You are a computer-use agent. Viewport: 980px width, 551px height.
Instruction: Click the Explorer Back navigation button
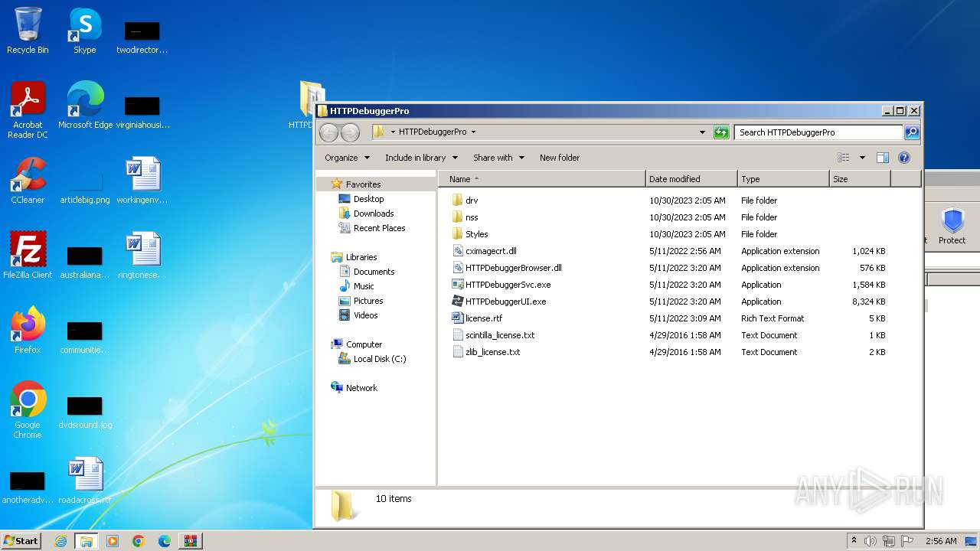(x=328, y=132)
